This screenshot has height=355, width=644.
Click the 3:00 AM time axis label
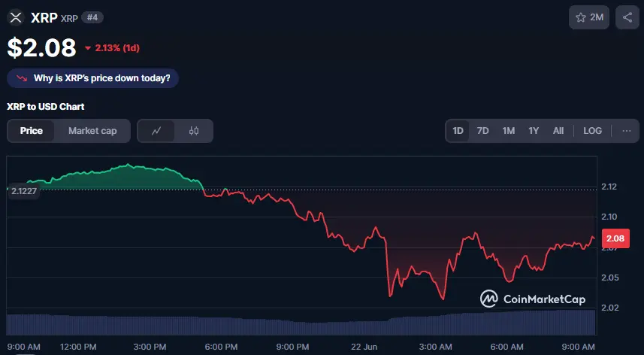tap(435, 347)
